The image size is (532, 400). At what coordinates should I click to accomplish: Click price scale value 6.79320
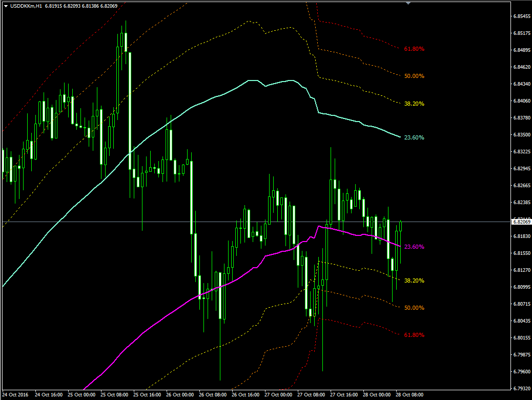[522, 388]
